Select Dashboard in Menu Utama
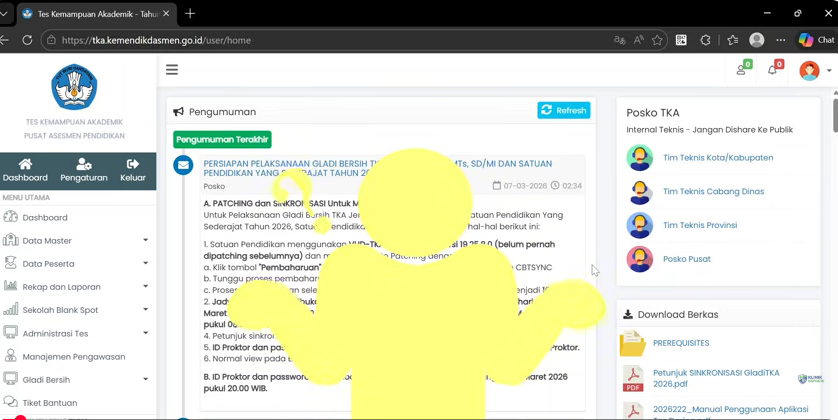The width and height of the screenshot is (838, 420). point(45,217)
